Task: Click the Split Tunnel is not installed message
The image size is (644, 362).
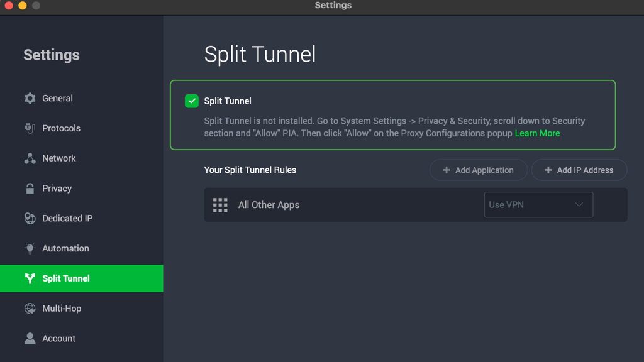Action: click(x=394, y=127)
